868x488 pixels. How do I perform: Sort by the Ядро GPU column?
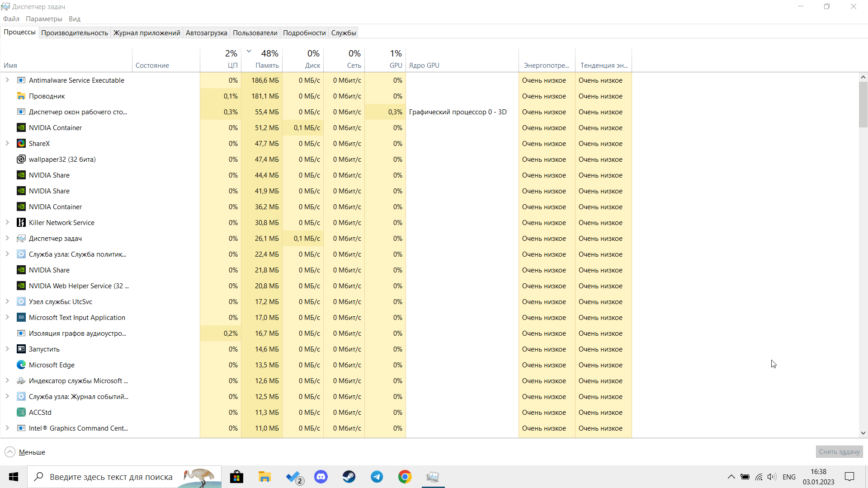pyautogui.click(x=462, y=59)
